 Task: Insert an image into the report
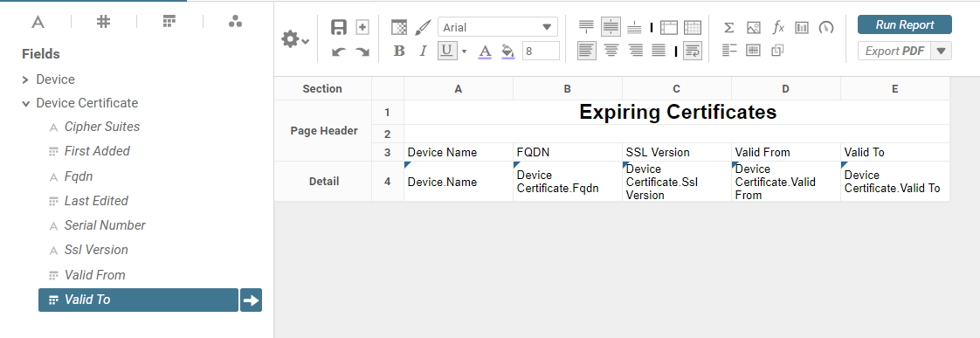(753, 27)
